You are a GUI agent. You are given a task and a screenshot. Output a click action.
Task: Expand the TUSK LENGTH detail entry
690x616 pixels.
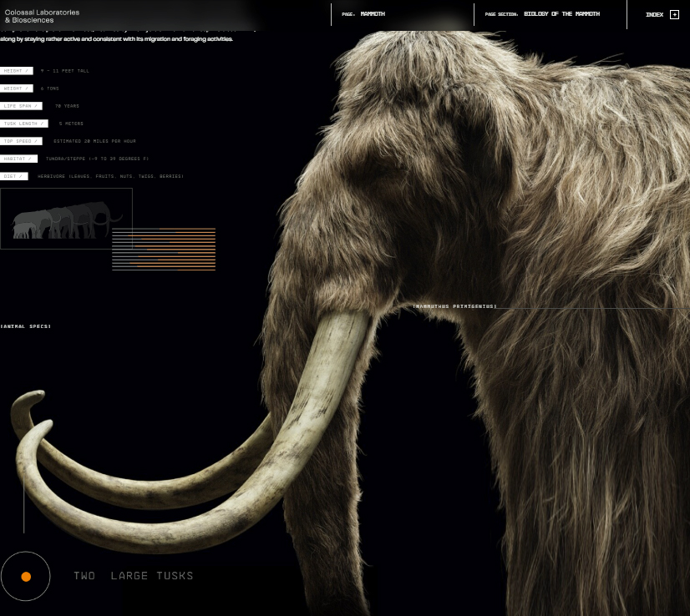[25, 124]
